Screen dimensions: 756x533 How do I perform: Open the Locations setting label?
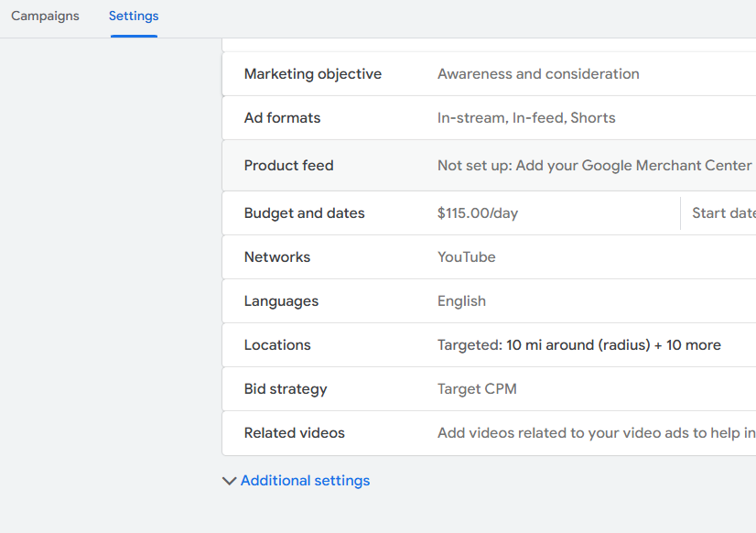pos(277,345)
